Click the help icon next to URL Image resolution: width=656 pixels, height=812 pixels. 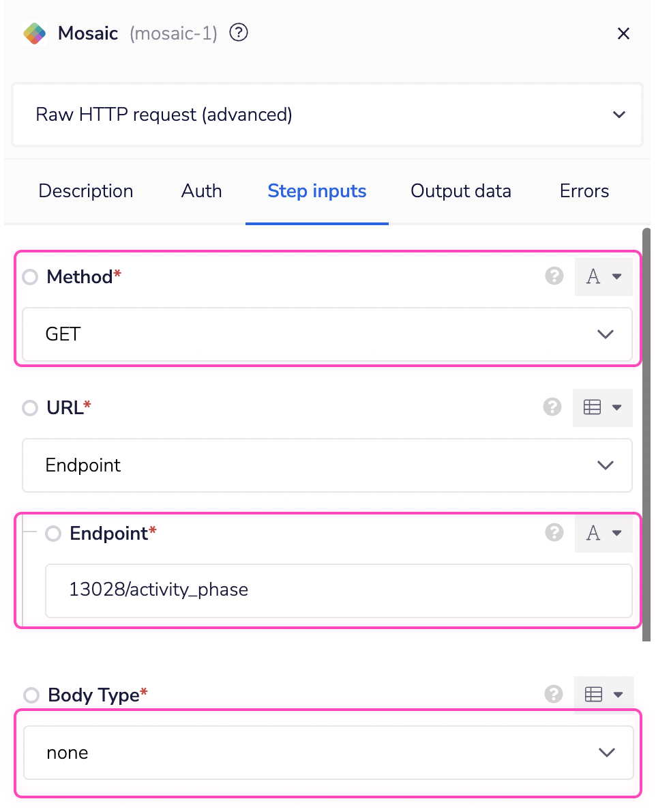552,407
